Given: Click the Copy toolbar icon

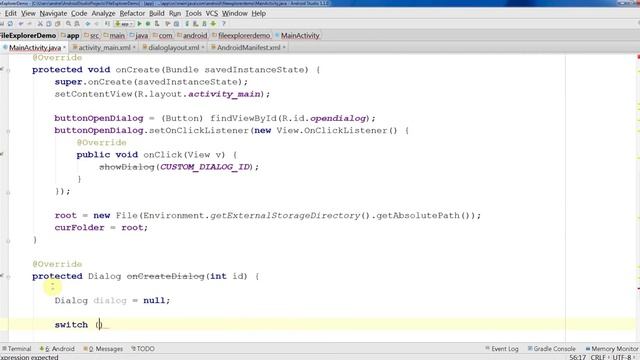Looking at the screenshot, I should coord(49,24).
